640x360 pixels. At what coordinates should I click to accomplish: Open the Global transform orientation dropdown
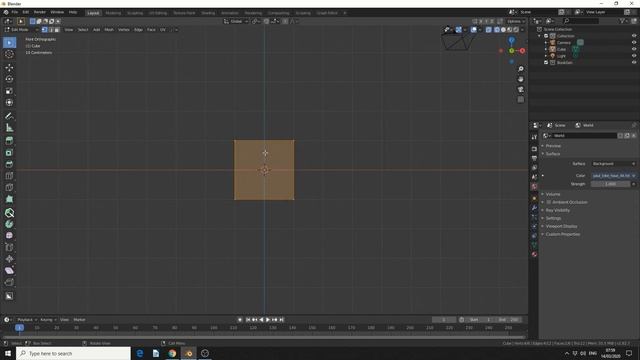(x=236, y=21)
